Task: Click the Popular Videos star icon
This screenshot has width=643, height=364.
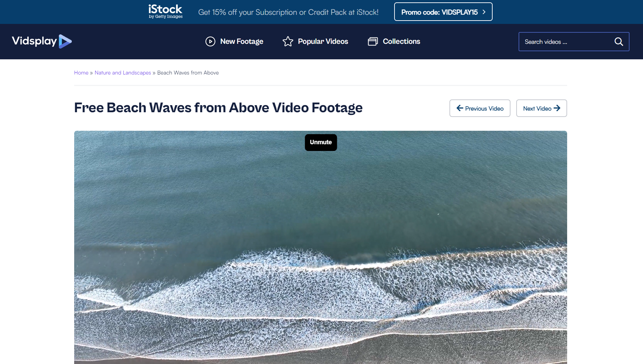Action: [288, 41]
